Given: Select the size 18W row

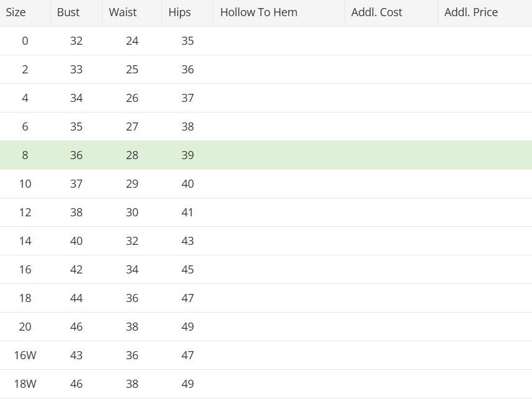Looking at the screenshot, I should click(266, 383).
